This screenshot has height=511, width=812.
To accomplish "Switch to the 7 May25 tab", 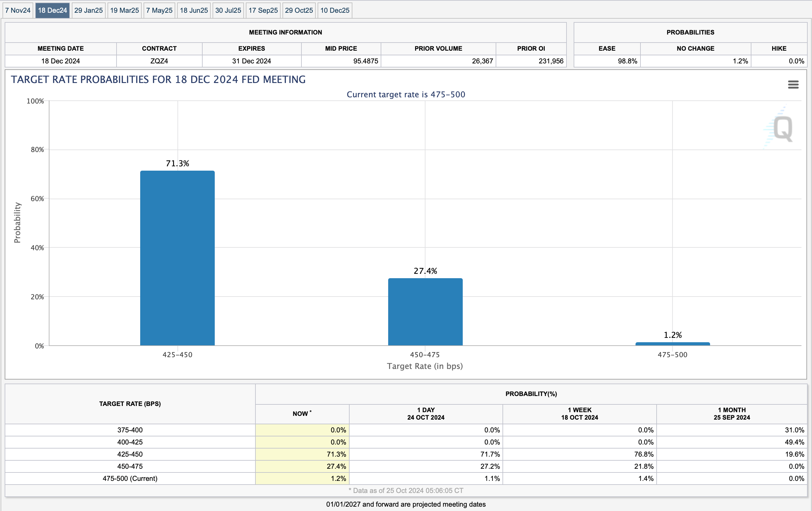I will coord(159,11).
